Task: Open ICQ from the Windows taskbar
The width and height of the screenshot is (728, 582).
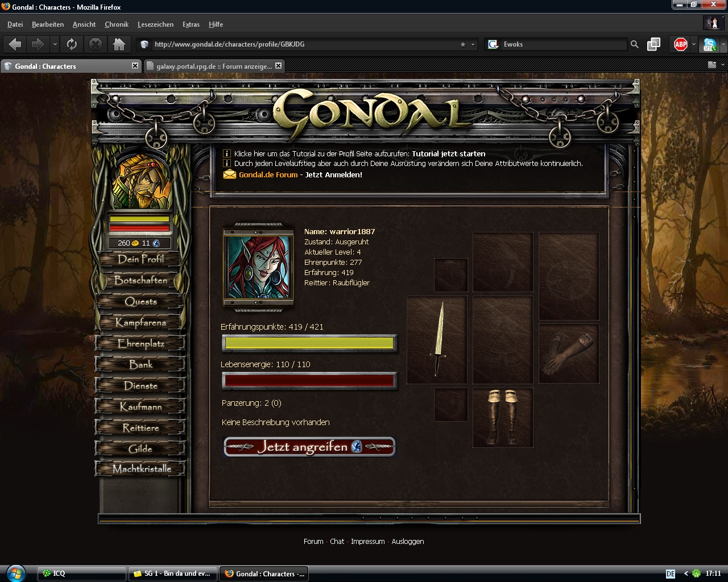Action: (x=82, y=573)
